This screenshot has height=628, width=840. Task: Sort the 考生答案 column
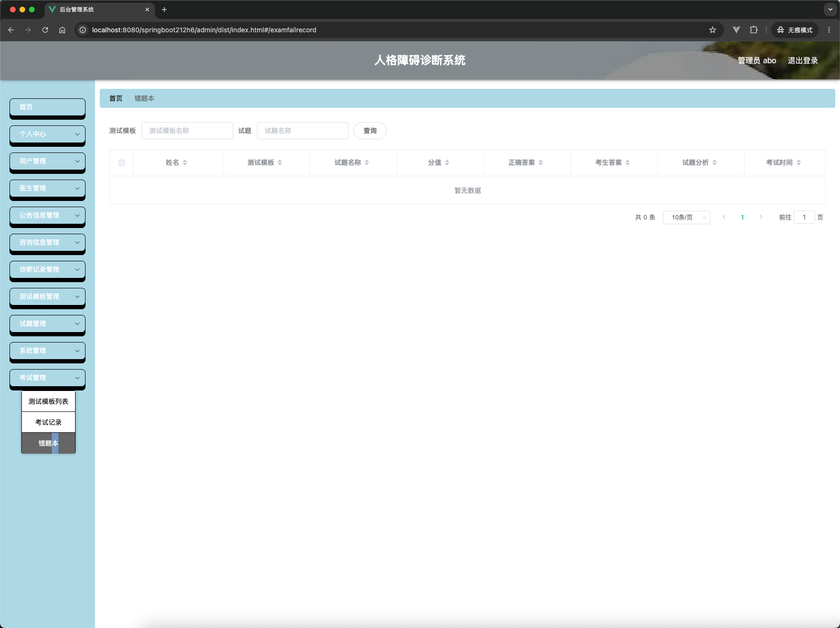tap(628, 162)
